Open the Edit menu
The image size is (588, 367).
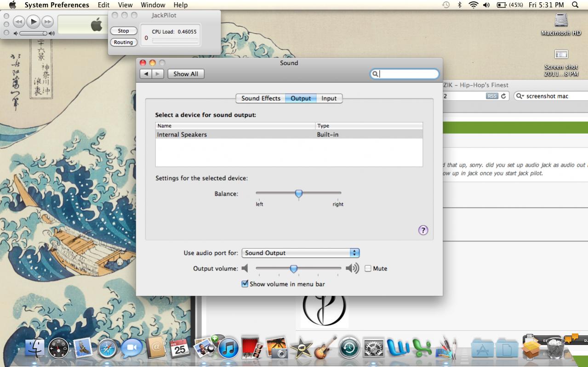[103, 5]
